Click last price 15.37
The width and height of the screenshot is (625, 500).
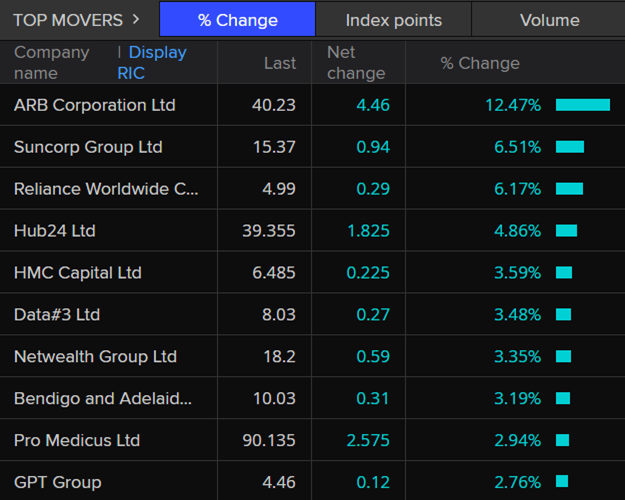[x=274, y=147]
